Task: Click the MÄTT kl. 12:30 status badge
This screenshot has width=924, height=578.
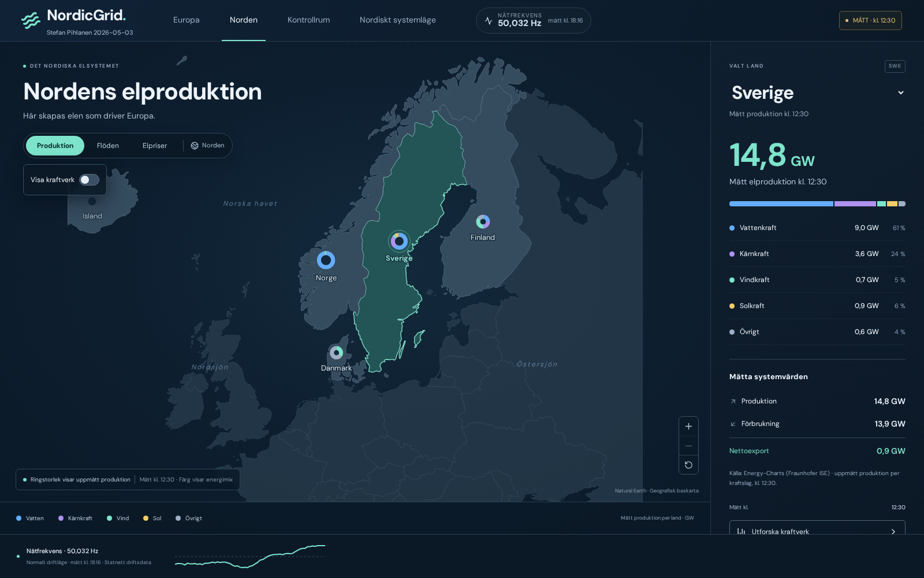Action: 870,20
